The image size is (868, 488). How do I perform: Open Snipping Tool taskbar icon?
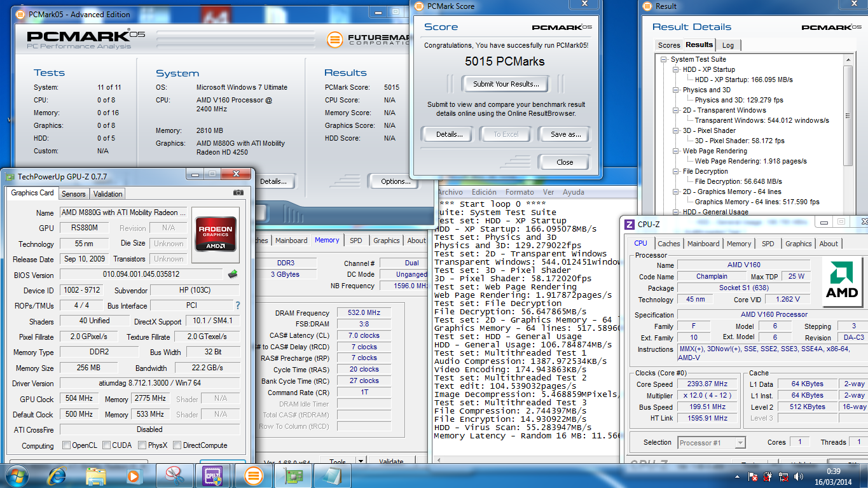coord(174,475)
